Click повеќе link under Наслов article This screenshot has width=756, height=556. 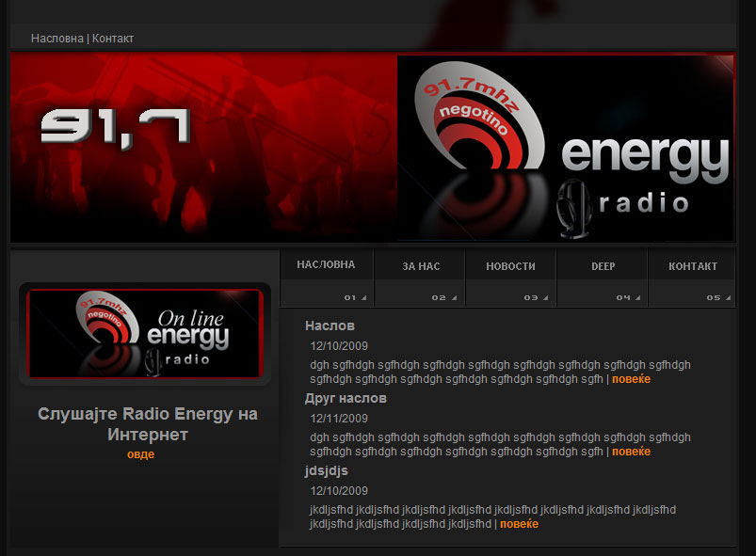point(631,379)
